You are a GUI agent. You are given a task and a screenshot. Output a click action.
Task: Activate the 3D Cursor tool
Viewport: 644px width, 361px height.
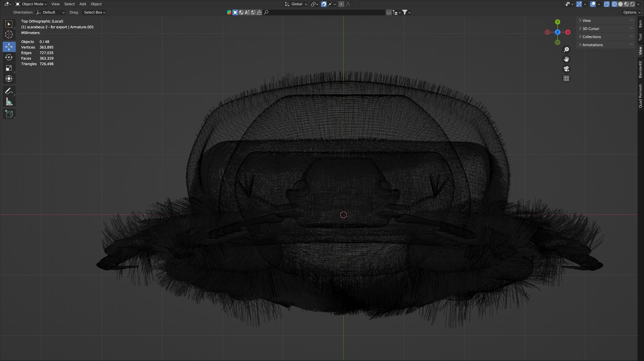[9, 35]
